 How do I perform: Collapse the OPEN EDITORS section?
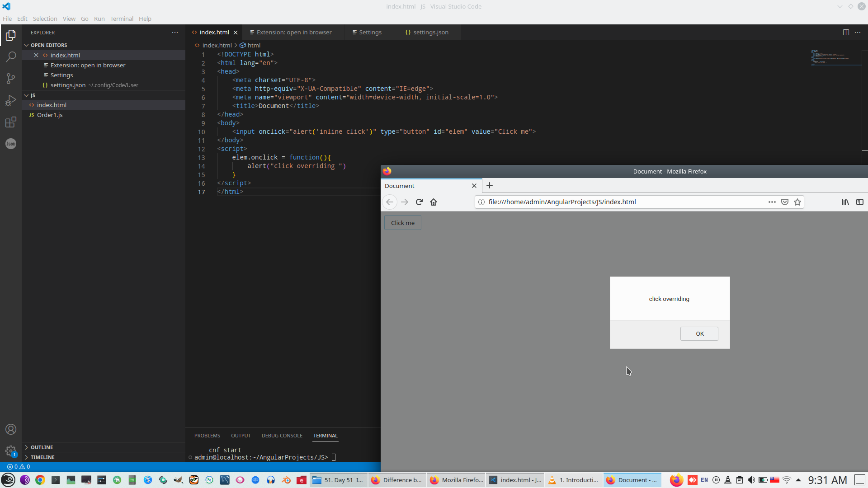49,45
